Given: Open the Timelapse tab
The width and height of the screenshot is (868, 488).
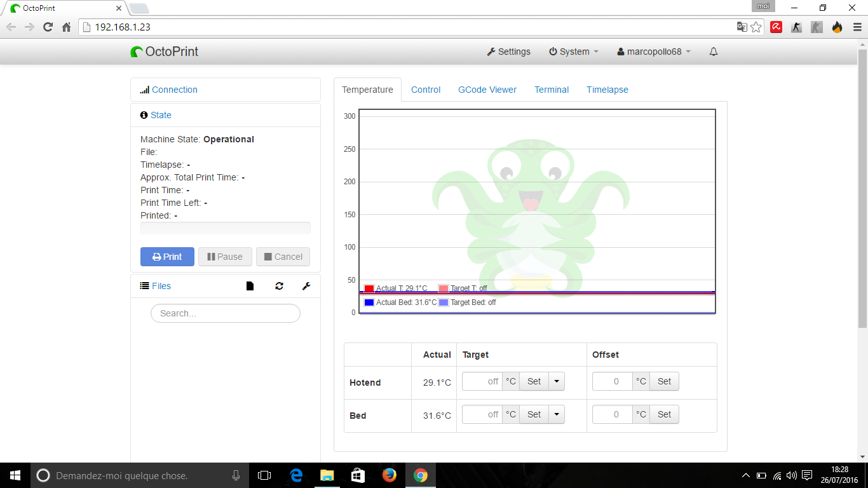Looking at the screenshot, I should (x=607, y=90).
